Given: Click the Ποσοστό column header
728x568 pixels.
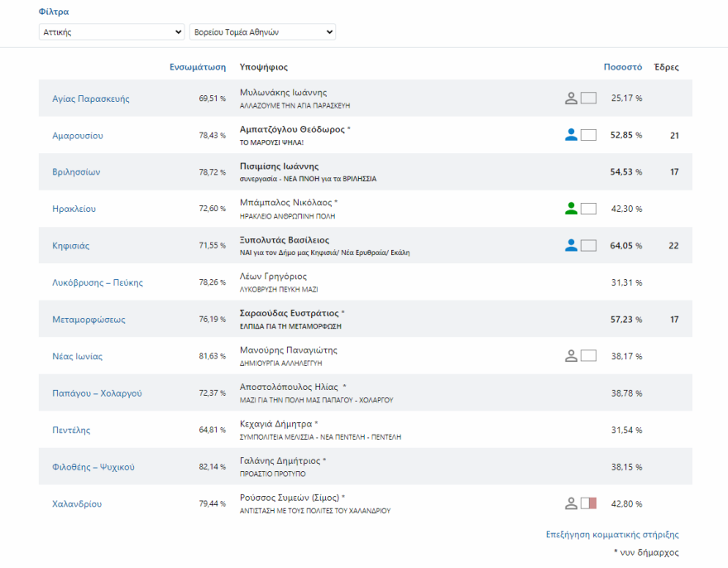Looking at the screenshot, I should (x=622, y=67).
